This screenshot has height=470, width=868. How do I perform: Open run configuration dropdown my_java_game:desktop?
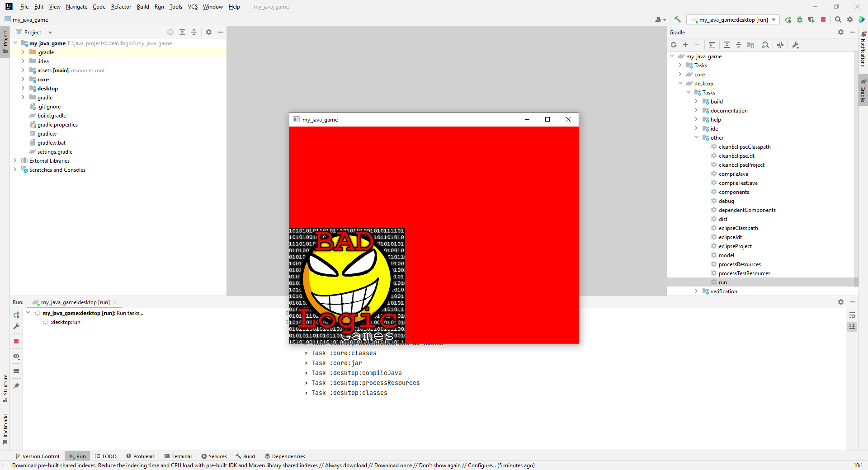pyautogui.click(x=733, y=19)
